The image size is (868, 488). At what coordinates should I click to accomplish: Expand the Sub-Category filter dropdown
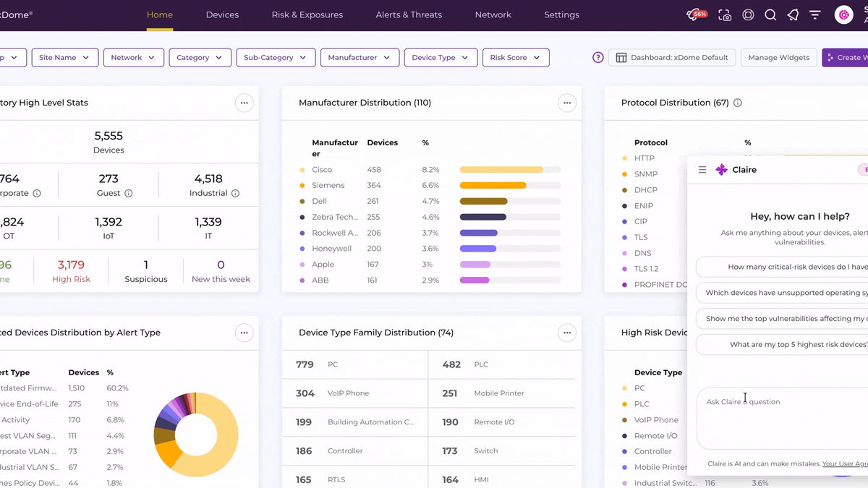[x=276, y=58]
